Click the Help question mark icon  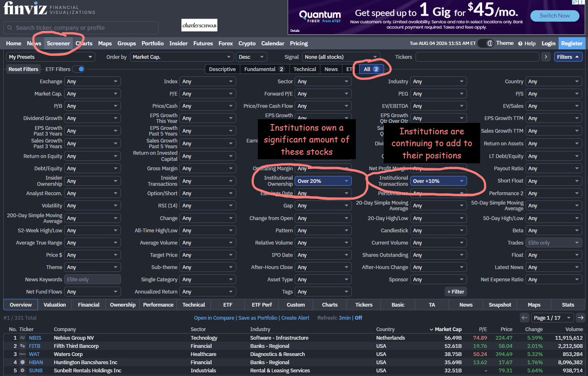coord(520,44)
